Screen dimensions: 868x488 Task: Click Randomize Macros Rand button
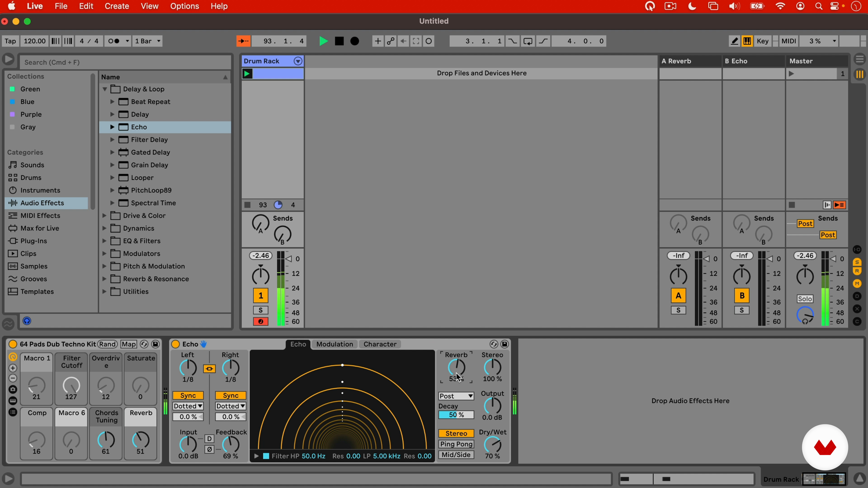click(108, 344)
